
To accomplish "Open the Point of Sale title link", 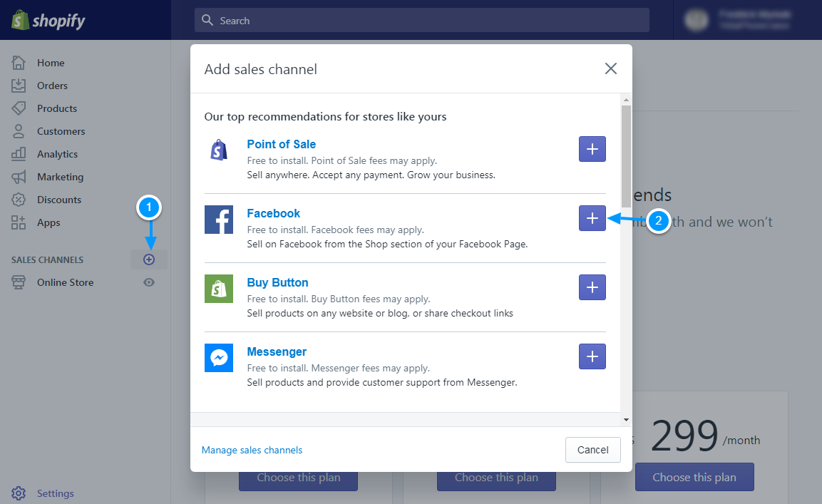I will [x=282, y=144].
